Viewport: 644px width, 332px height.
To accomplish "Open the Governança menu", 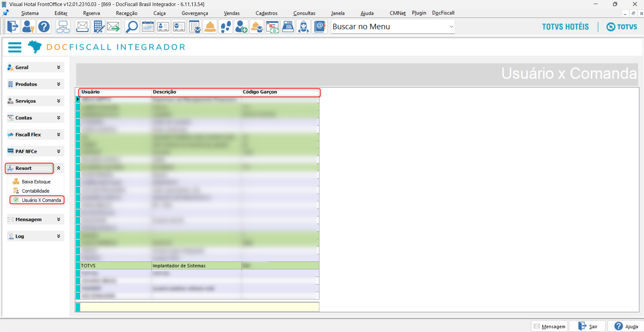I will [x=195, y=13].
